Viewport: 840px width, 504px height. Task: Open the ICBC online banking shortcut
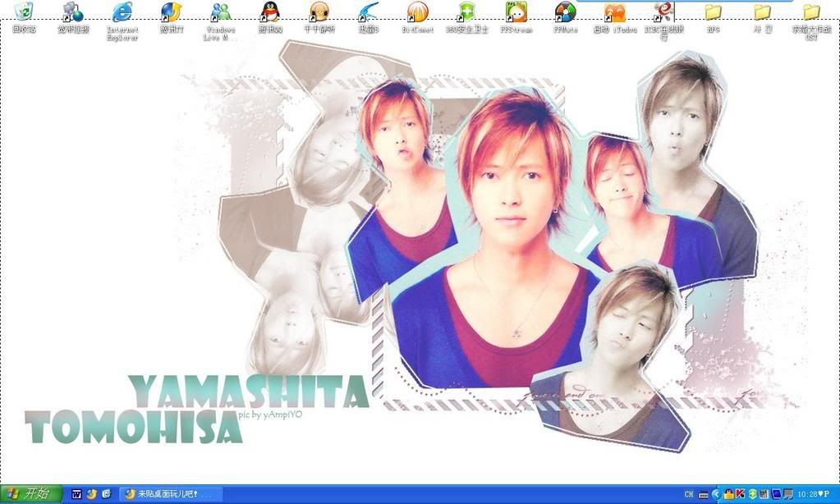point(663,12)
